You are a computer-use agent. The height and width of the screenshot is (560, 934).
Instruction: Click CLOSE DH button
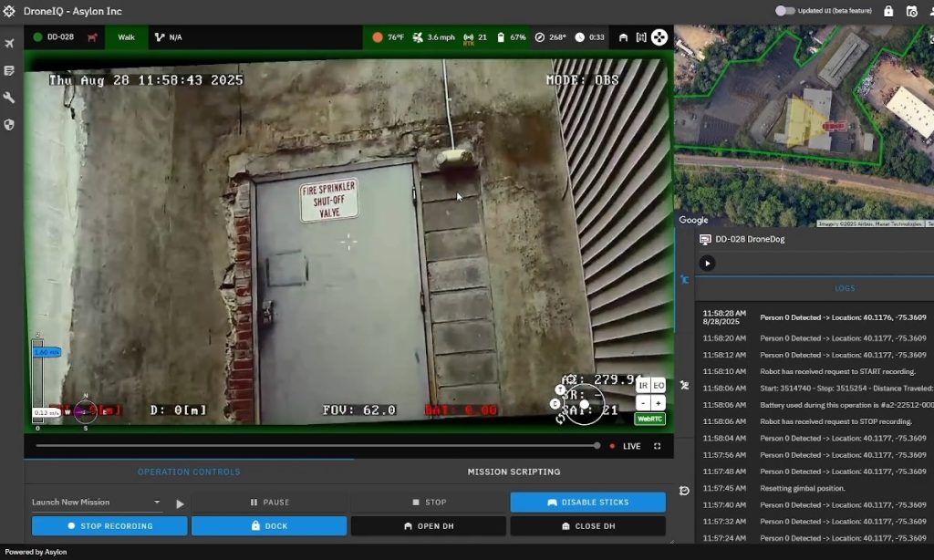(x=588, y=526)
